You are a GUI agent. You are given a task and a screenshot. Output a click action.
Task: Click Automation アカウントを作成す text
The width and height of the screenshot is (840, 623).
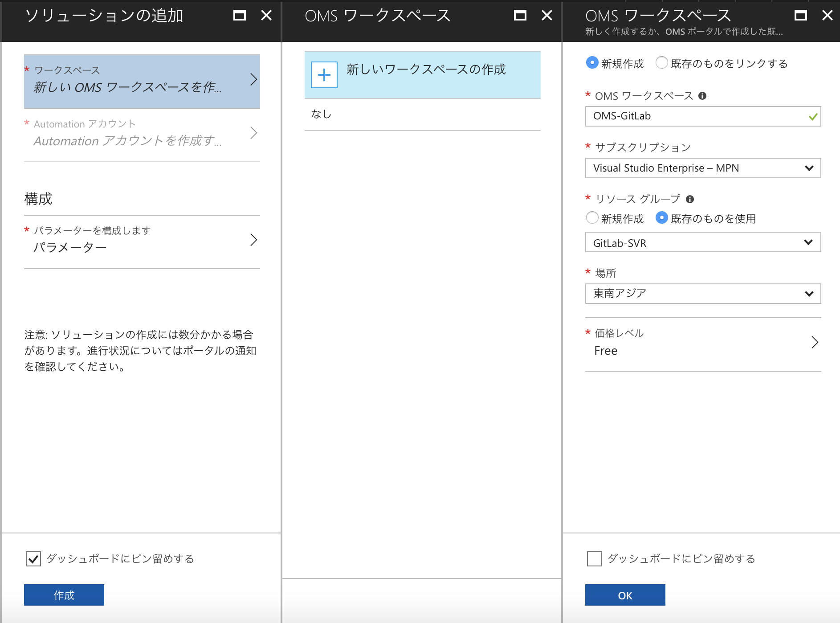(x=127, y=141)
